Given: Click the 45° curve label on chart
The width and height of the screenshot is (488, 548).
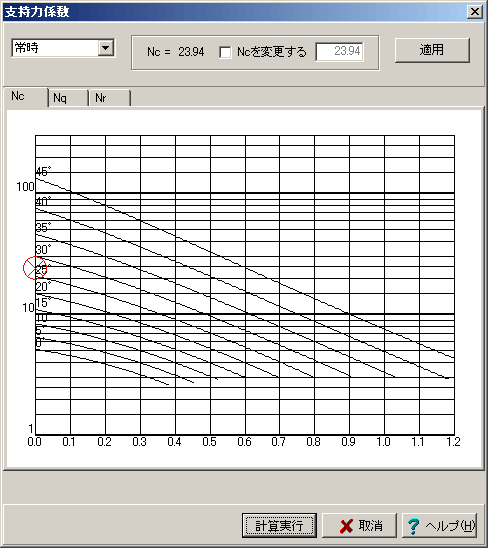Looking at the screenshot, I should coord(43,172).
